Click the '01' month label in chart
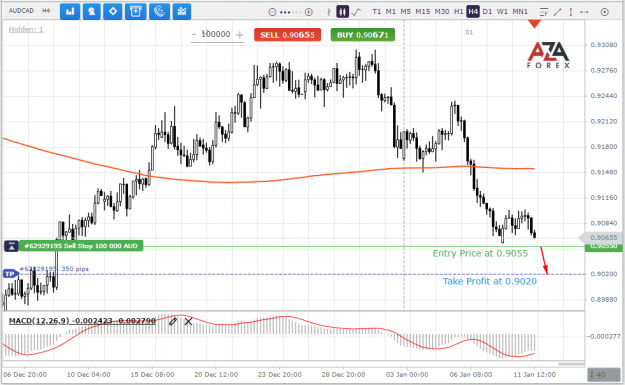This screenshot has width=625, height=385. click(469, 32)
